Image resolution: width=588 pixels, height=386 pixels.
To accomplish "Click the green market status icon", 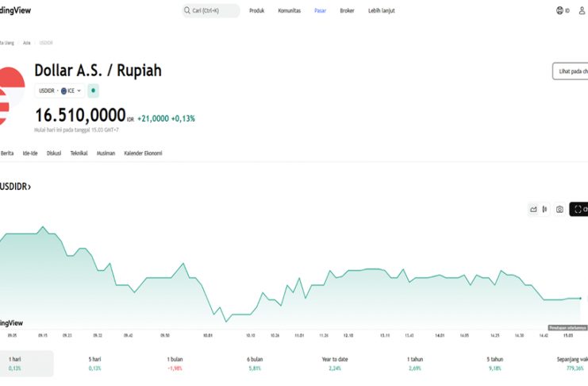I will click(x=93, y=91).
